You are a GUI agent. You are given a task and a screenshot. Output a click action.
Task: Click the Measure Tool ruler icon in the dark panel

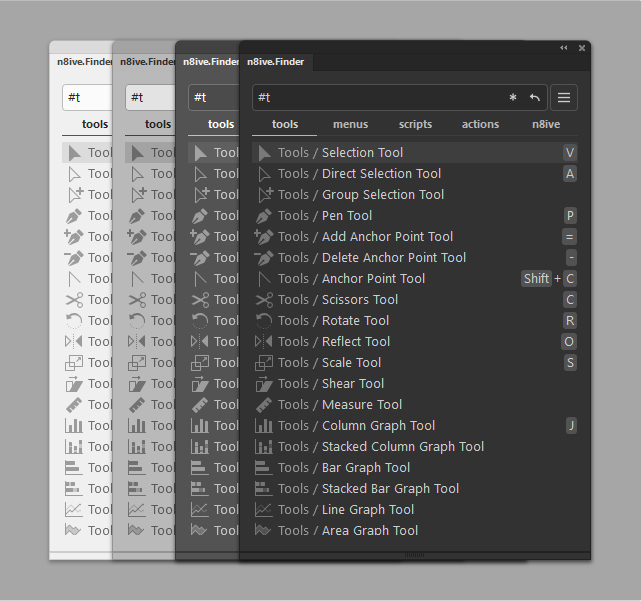coord(264,405)
